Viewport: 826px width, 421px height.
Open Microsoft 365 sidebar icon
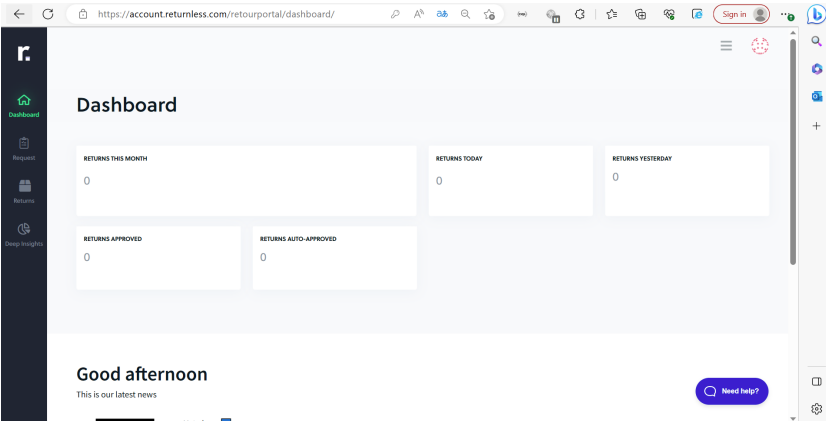tap(817, 68)
